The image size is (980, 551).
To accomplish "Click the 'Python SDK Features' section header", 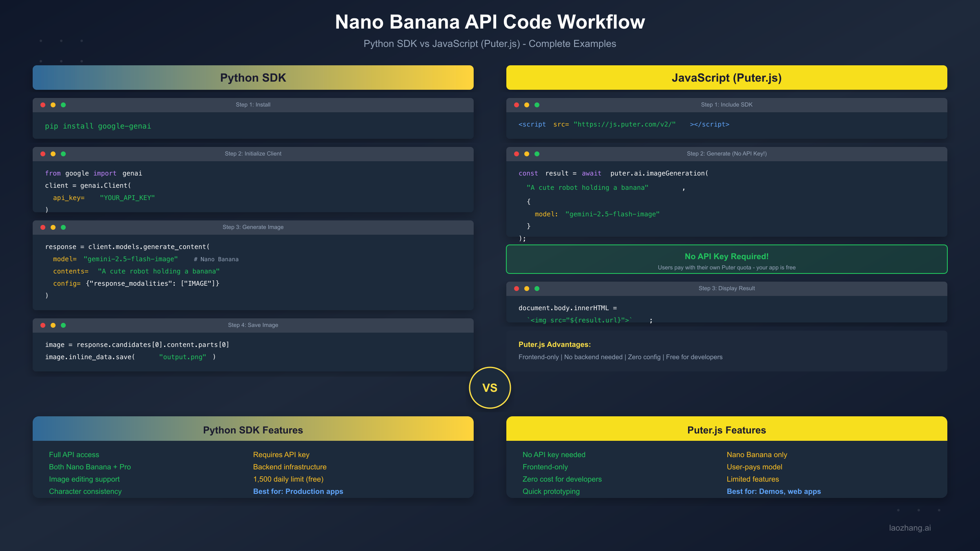I will 253,430.
